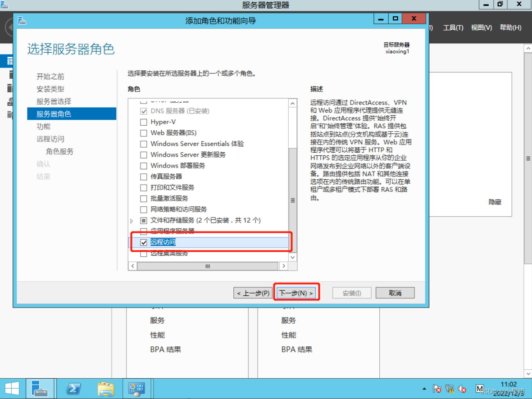Open the Start menu on taskbar
Screen dimensions: 532x399
pyautogui.click(x=12, y=389)
